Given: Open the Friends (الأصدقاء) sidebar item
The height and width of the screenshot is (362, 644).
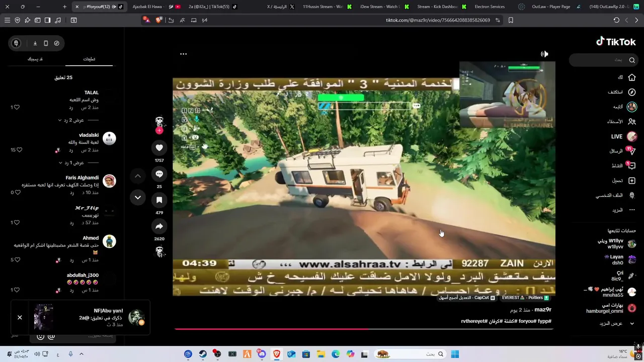Looking at the screenshot, I should click(x=622, y=122).
